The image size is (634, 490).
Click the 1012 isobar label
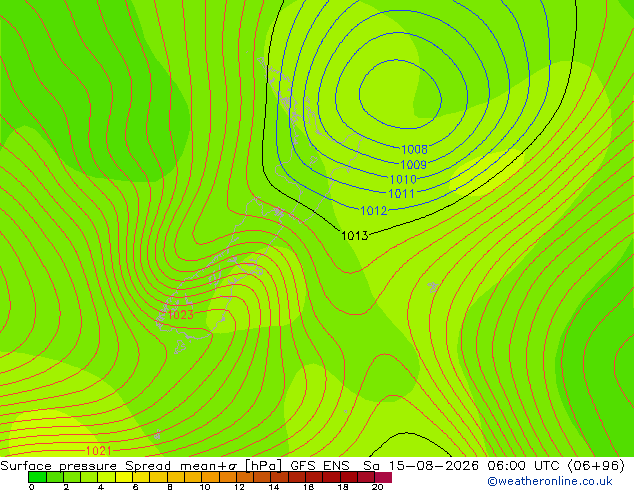pos(374,211)
